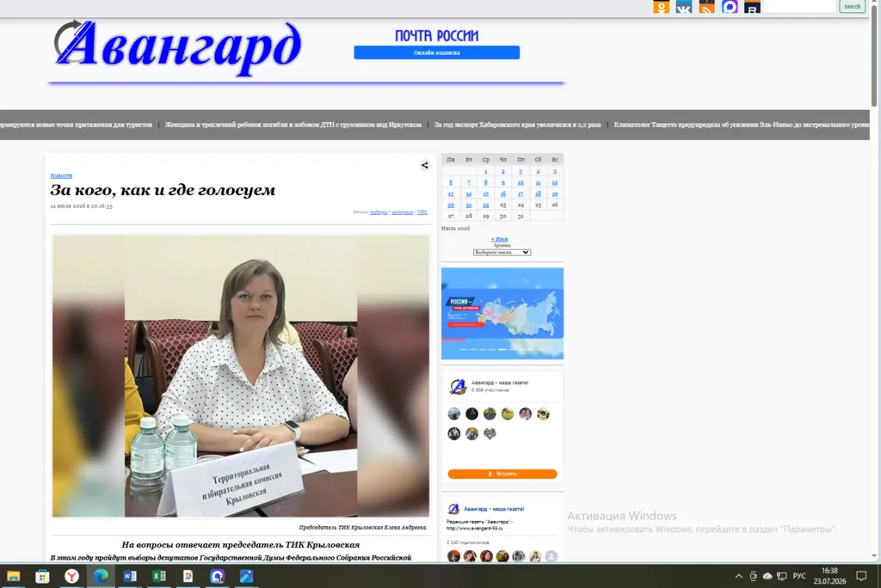Click the Вступить group button
This screenshot has height=588, width=881.
(x=502, y=474)
